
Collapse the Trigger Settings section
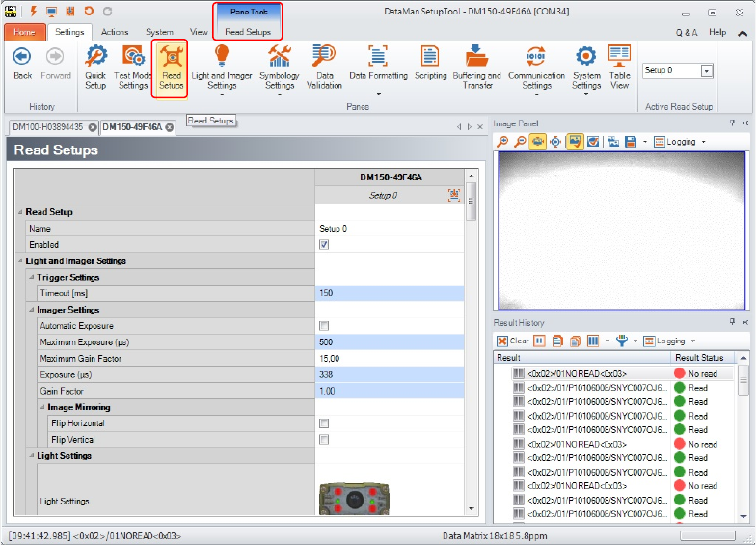point(31,278)
